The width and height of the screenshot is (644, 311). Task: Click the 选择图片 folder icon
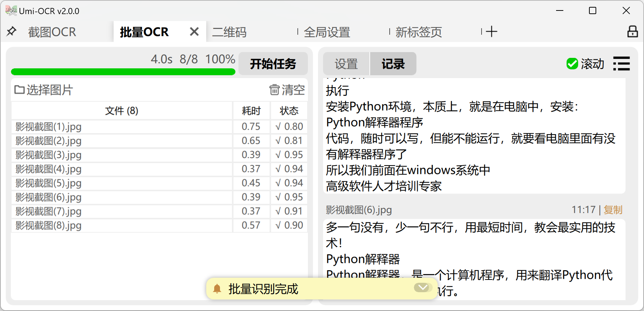tap(19, 90)
